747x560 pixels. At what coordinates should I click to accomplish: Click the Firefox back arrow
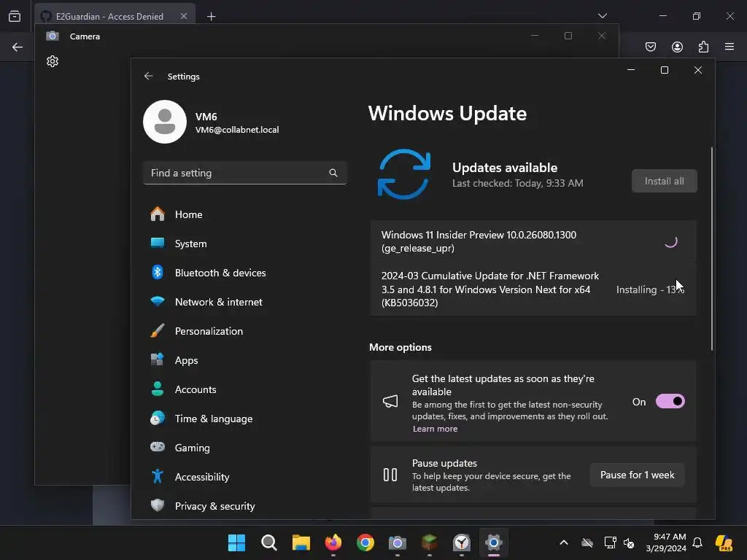point(18,47)
